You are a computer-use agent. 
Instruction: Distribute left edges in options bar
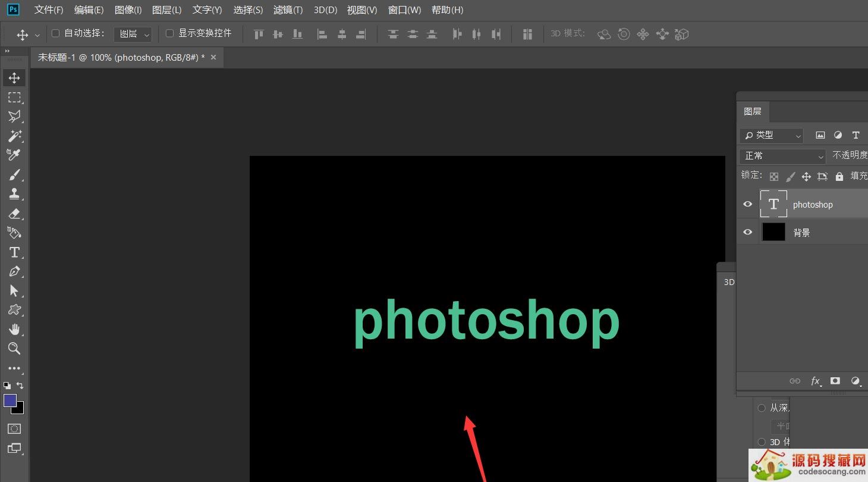point(457,35)
